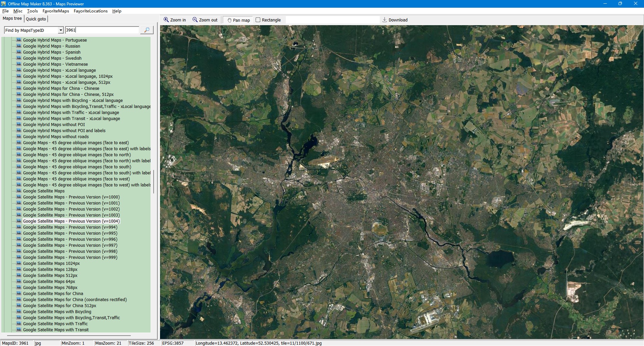The width and height of the screenshot is (644, 346).
Task: Click the Zoom in magnifier icon
Action: 166,20
